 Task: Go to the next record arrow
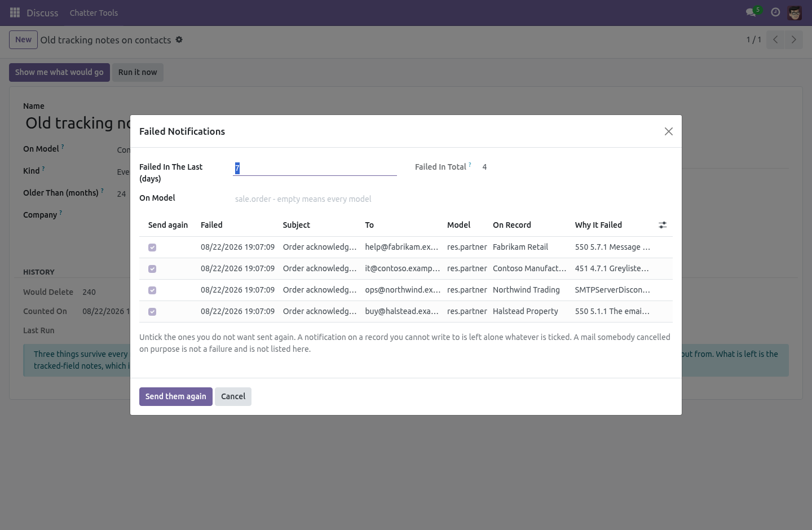(x=793, y=39)
